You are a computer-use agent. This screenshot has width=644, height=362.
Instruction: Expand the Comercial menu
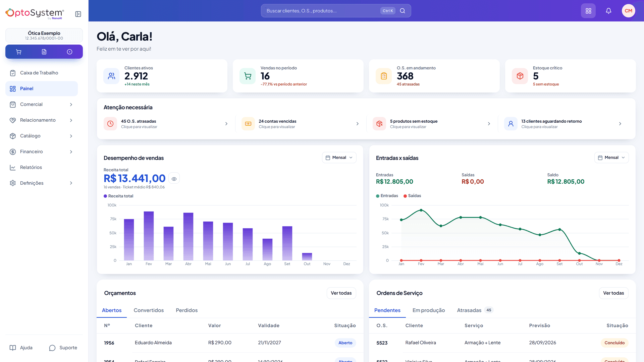coord(42,105)
